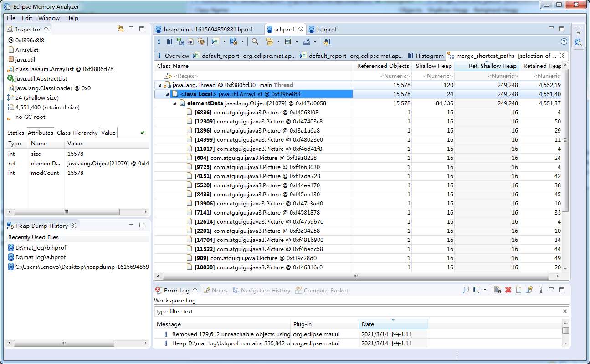
Task: Click the right-side trim heap dump icon
Action: click(x=578, y=42)
